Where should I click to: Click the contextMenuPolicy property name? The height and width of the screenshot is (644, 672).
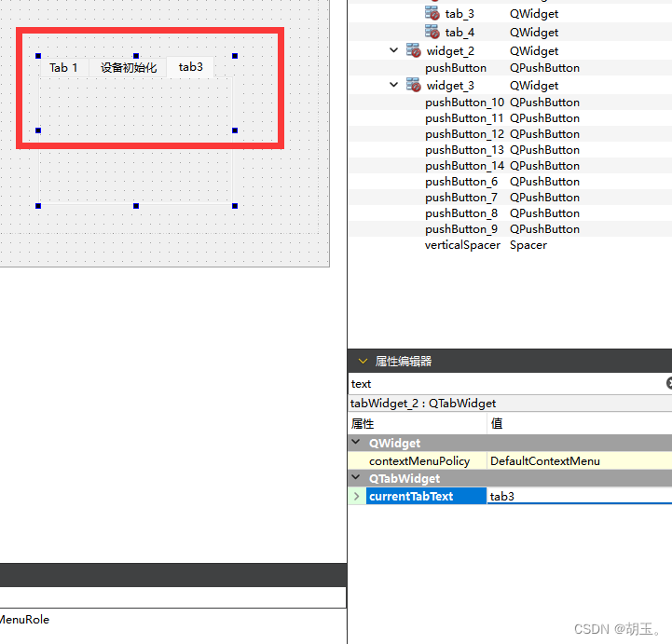point(419,461)
